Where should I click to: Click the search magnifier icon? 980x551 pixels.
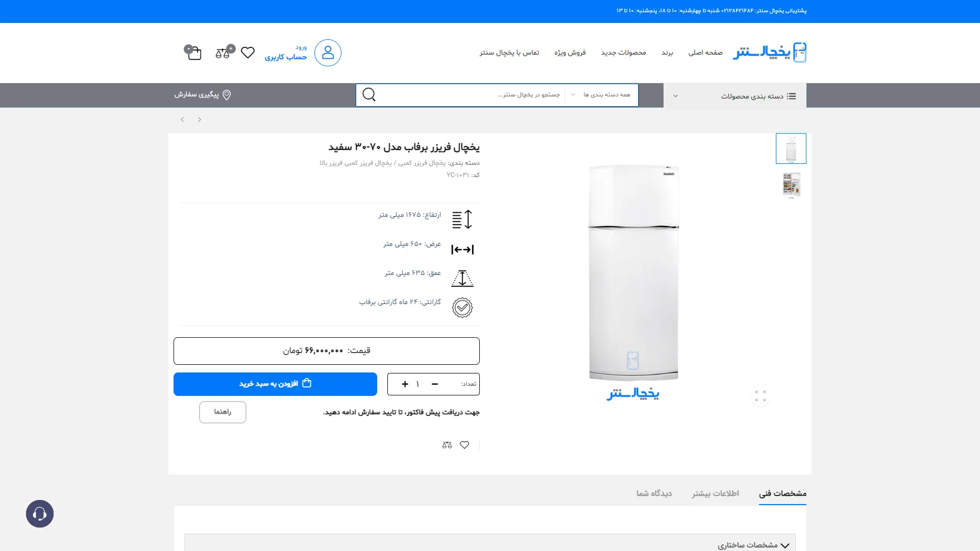tap(369, 95)
